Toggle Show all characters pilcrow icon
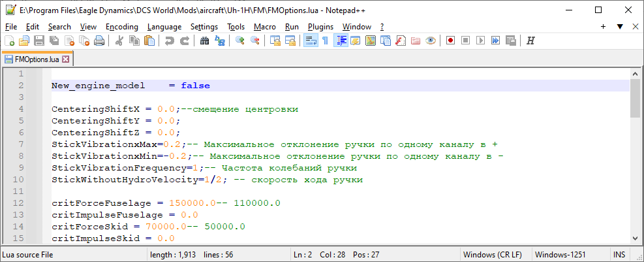The height and width of the screenshot is (262, 644). (x=326, y=41)
